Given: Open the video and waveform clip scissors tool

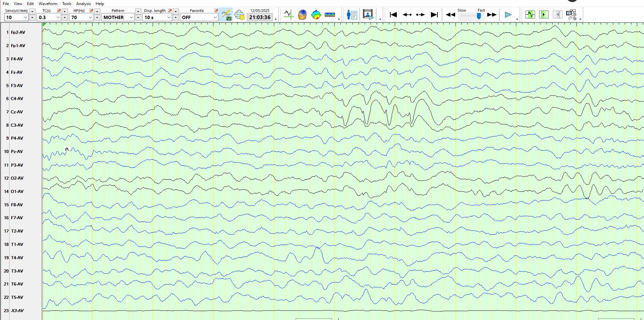Looking at the screenshot, I should click(x=571, y=15).
